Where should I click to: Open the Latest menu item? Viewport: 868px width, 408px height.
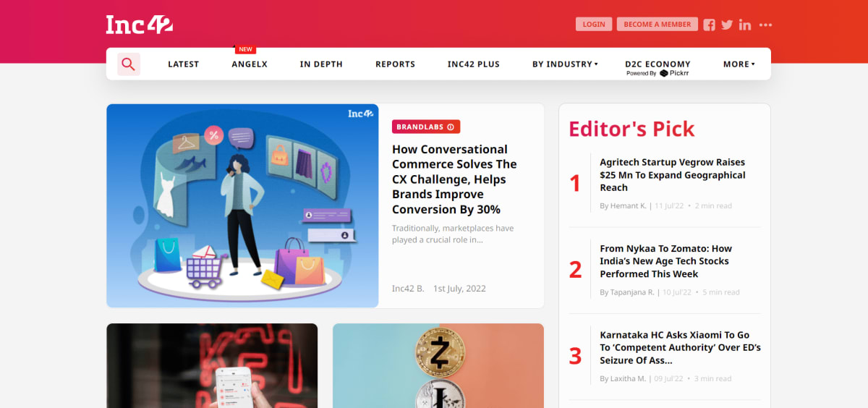(x=183, y=64)
